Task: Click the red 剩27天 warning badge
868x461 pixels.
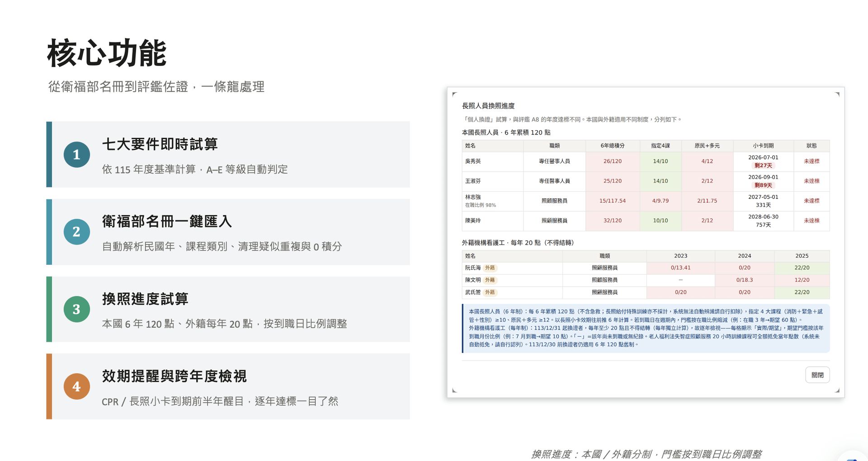Action: tap(763, 166)
